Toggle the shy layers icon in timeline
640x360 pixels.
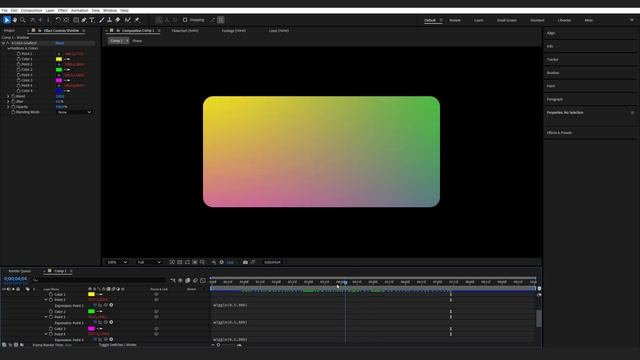(180, 280)
